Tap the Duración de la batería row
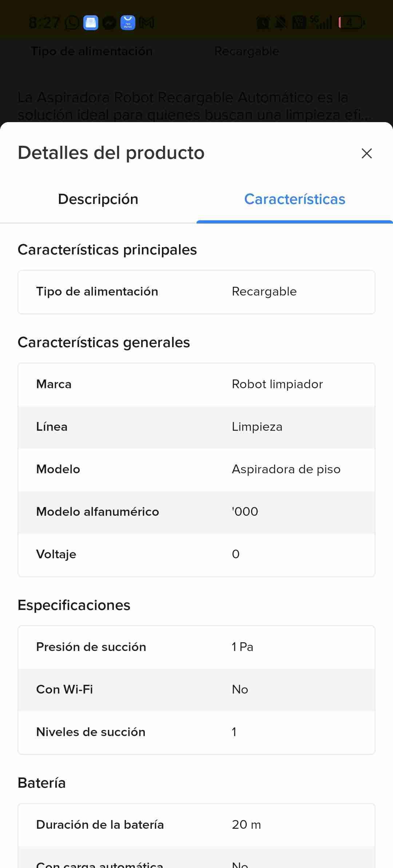 point(196,825)
